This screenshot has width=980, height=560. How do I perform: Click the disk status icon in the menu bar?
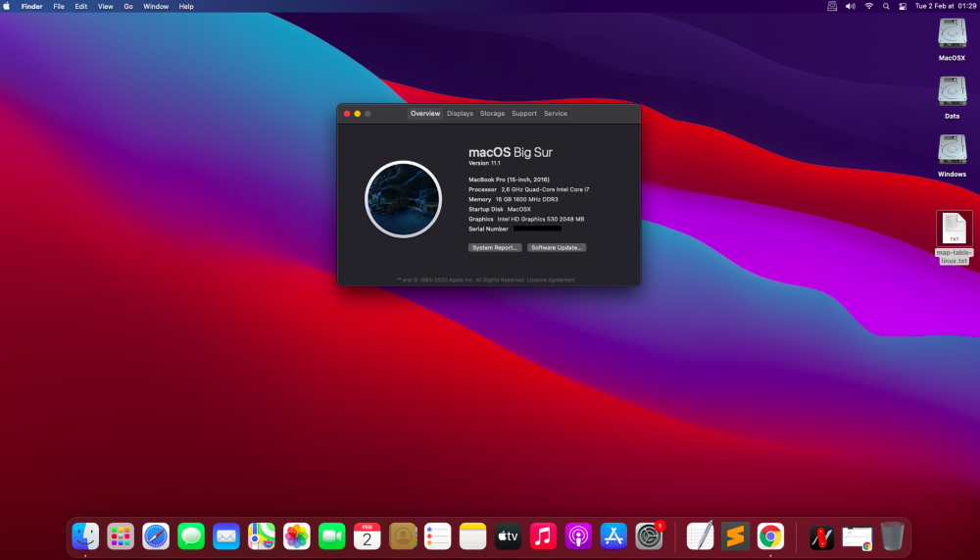coord(832,6)
